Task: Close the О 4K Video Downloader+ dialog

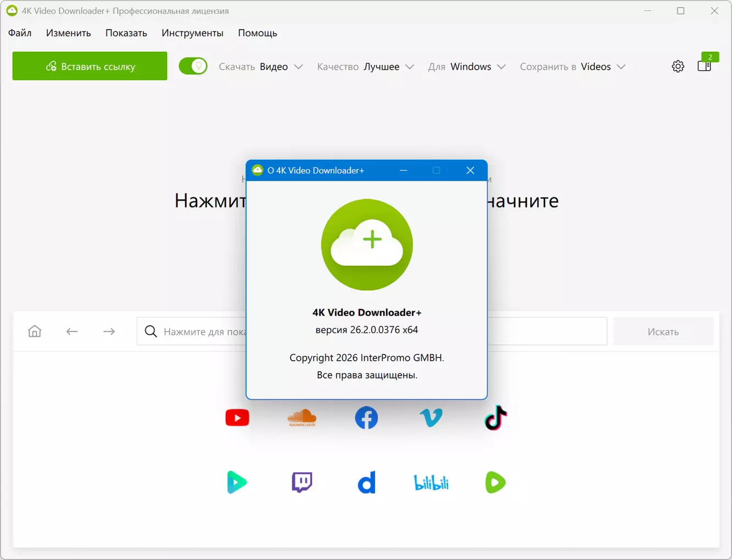Action: 470,170
